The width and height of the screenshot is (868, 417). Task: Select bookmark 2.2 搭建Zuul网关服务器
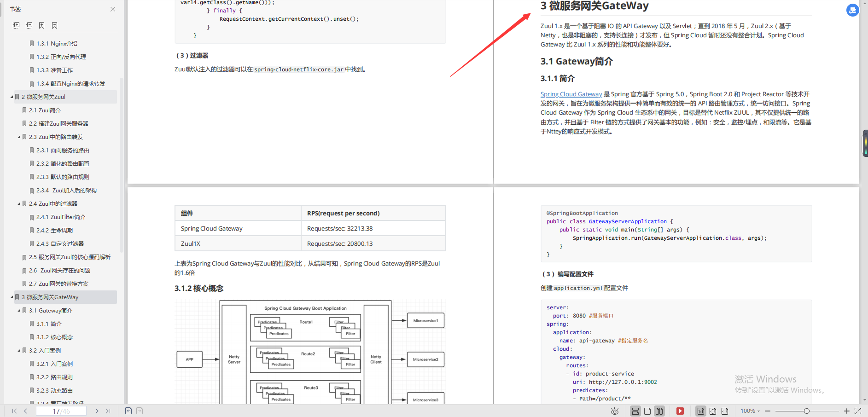(x=58, y=123)
